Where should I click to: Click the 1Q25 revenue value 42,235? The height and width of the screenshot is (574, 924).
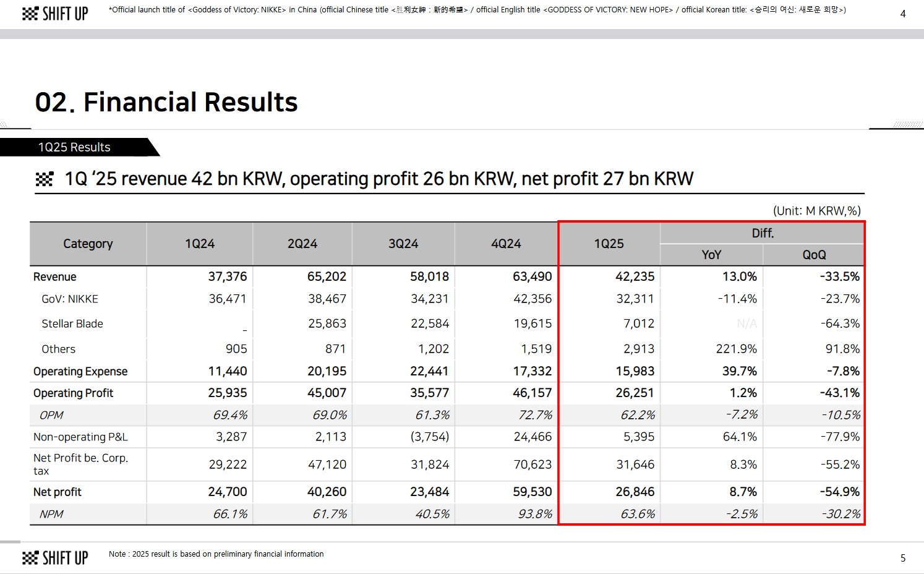pyautogui.click(x=635, y=276)
